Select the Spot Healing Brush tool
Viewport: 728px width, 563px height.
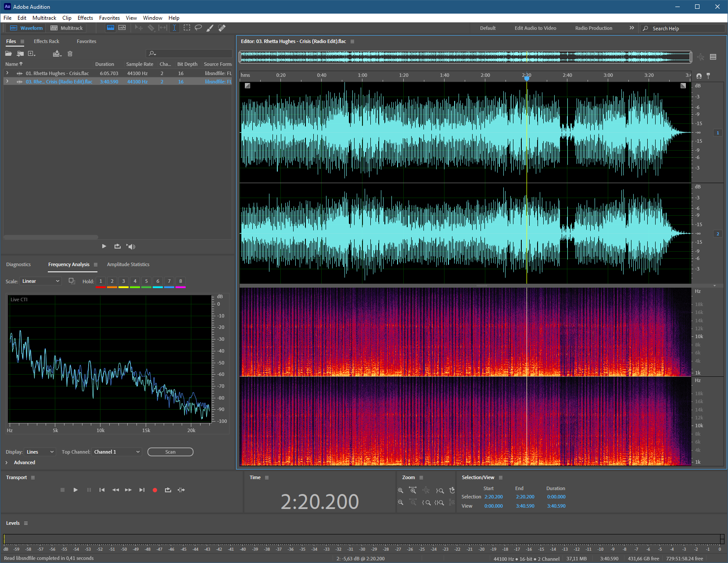pyautogui.click(x=222, y=28)
